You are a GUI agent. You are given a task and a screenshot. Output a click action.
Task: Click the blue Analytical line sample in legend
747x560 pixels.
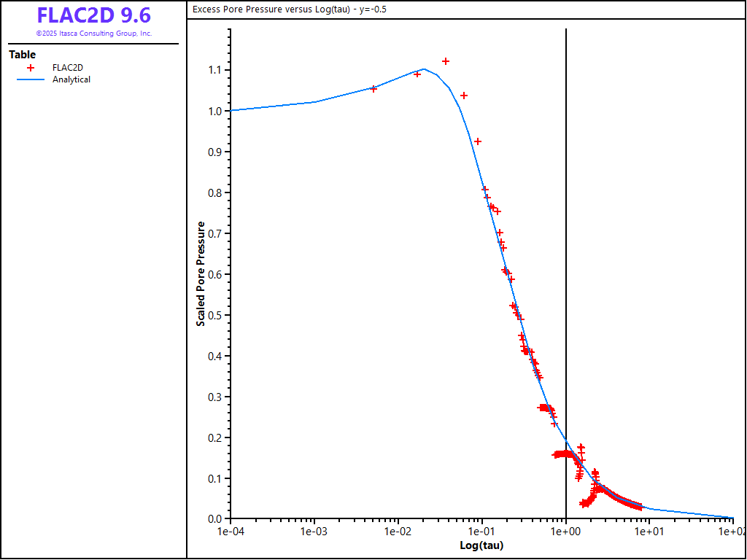[x=31, y=79]
